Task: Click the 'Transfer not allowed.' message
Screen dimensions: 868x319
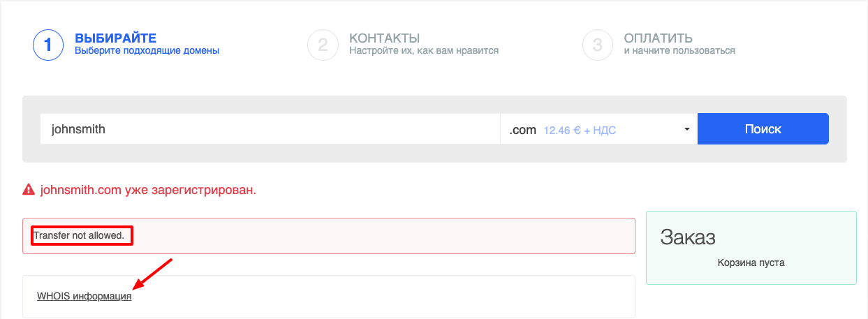Action: [79, 236]
